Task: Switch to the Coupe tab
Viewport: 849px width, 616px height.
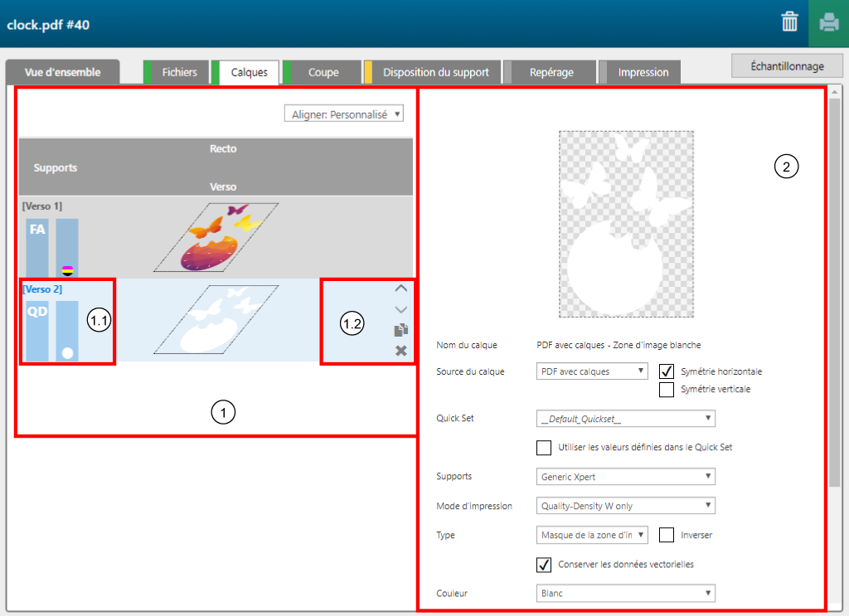Action: (x=323, y=72)
